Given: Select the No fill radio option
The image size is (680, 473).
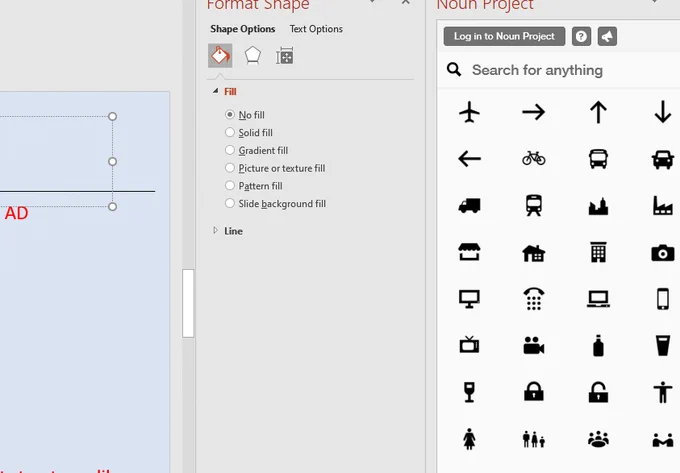Looking at the screenshot, I should tap(230, 114).
